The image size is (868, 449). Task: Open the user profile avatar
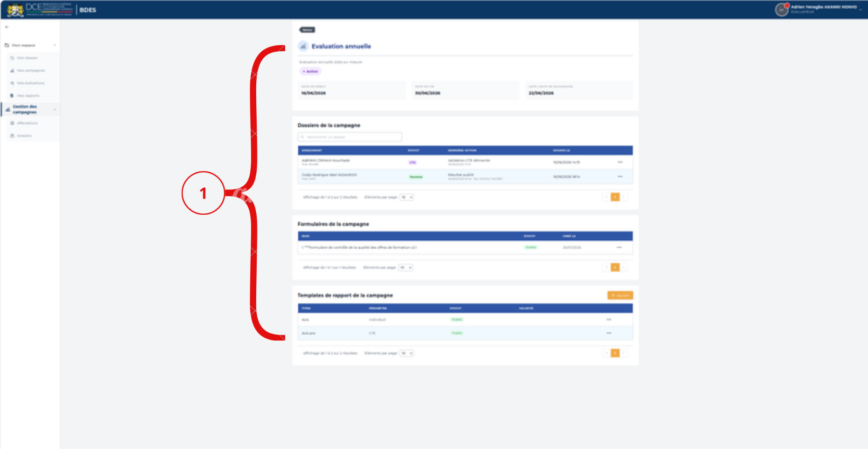click(781, 9)
